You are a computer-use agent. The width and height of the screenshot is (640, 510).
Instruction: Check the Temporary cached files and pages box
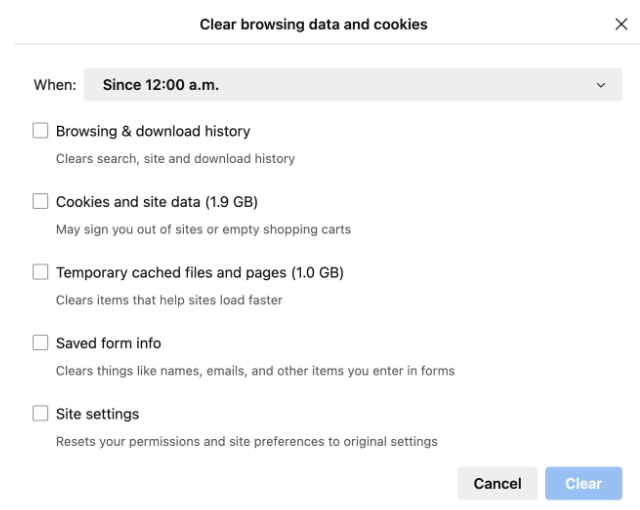41,272
